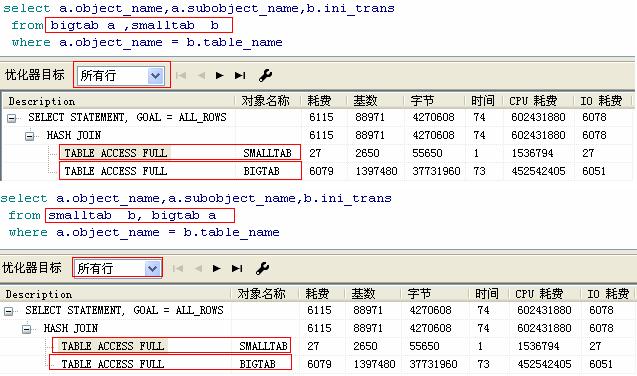Jump to last operation in lower plan toolbar
Viewport: 637px width, 376px height.
pos(237,268)
